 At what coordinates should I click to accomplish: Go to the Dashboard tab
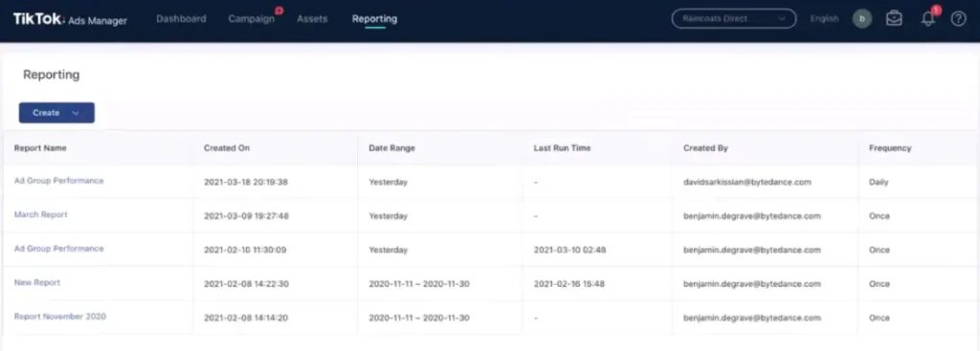coord(181,19)
